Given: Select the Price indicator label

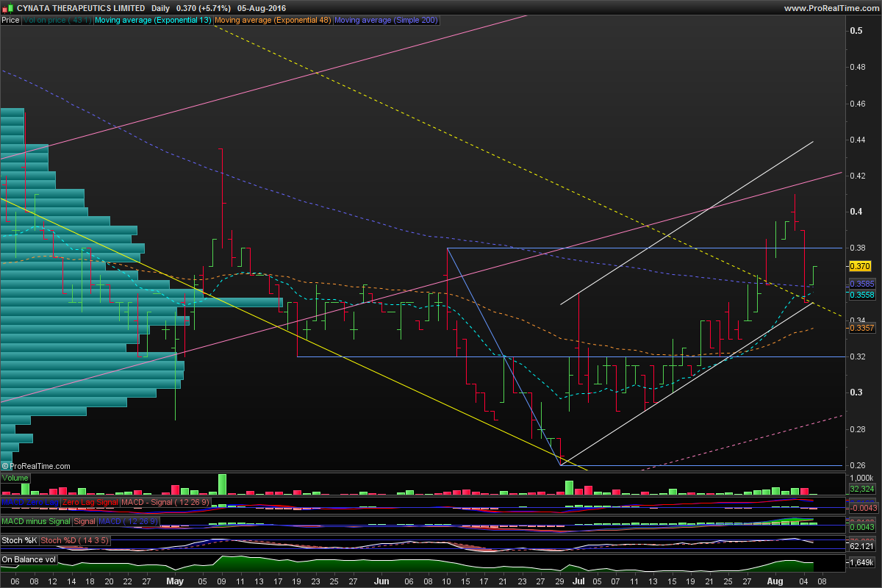Looking at the screenshot, I should tap(10, 21).
